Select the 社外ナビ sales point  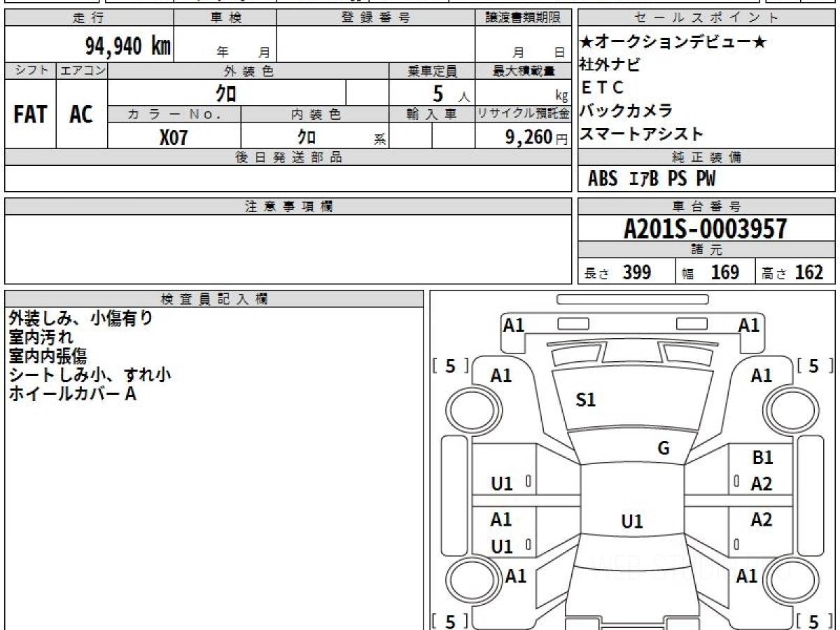[x=610, y=65]
